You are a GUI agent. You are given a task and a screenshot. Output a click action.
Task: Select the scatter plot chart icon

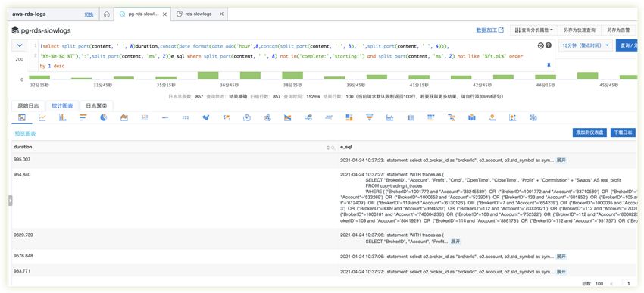coord(512,118)
